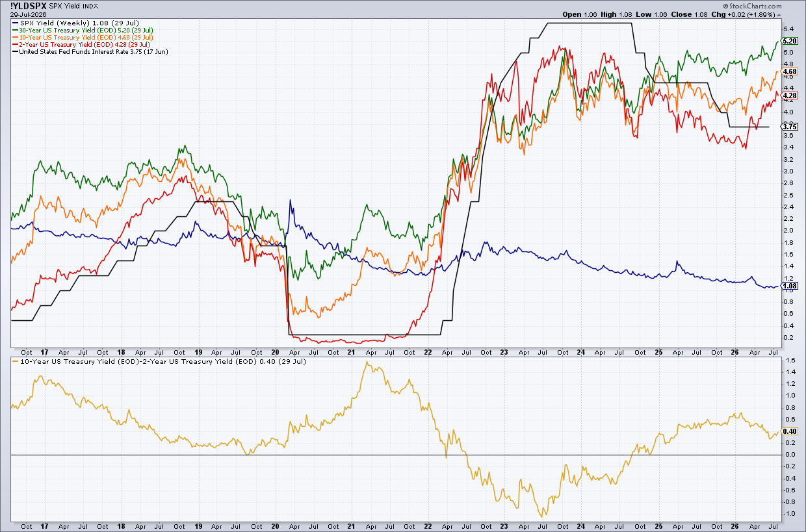Screen dimensions: 806x532
Task: Click the 3.0 label on the y-axis
Action: (787, 171)
